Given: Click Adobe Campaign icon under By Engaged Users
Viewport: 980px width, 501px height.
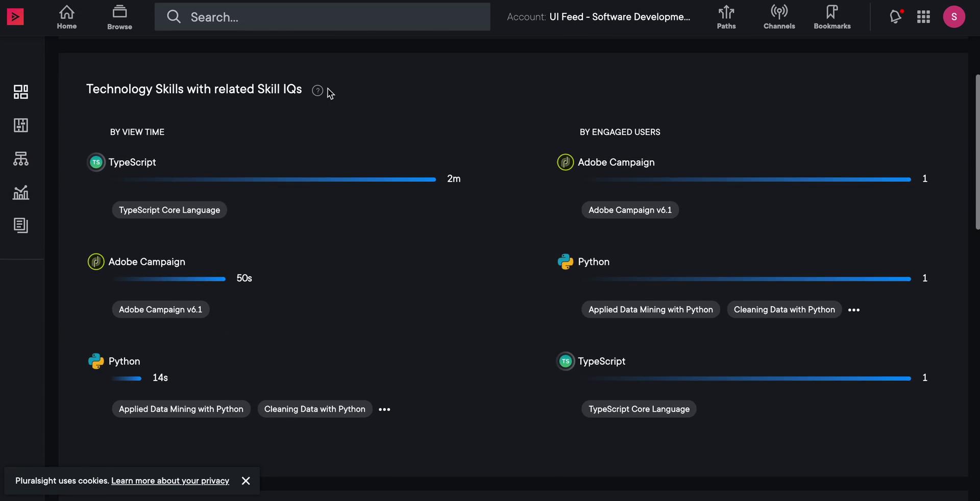Looking at the screenshot, I should [566, 162].
